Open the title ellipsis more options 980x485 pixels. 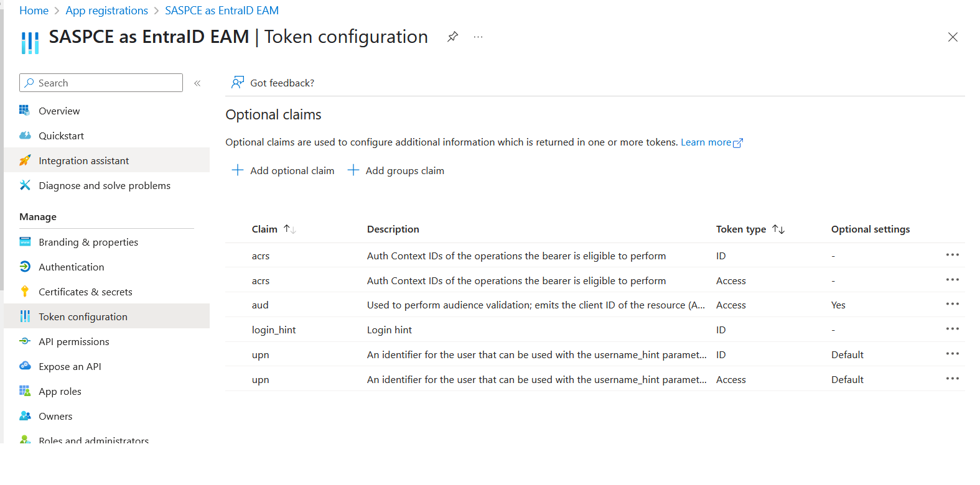coord(478,37)
